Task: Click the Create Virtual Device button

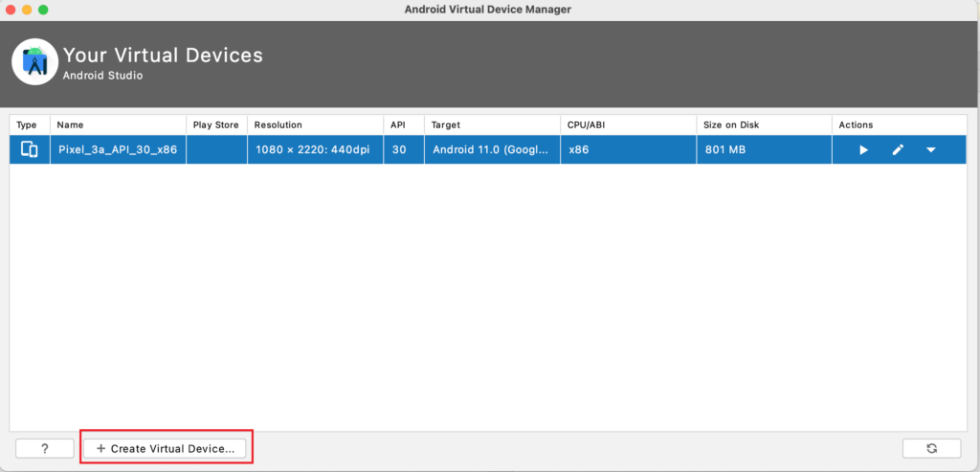Action: click(x=165, y=448)
